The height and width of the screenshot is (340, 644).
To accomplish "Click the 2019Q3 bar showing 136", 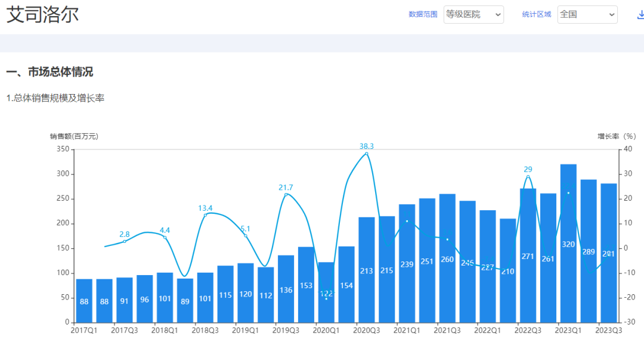I will click(x=286, y=289).
